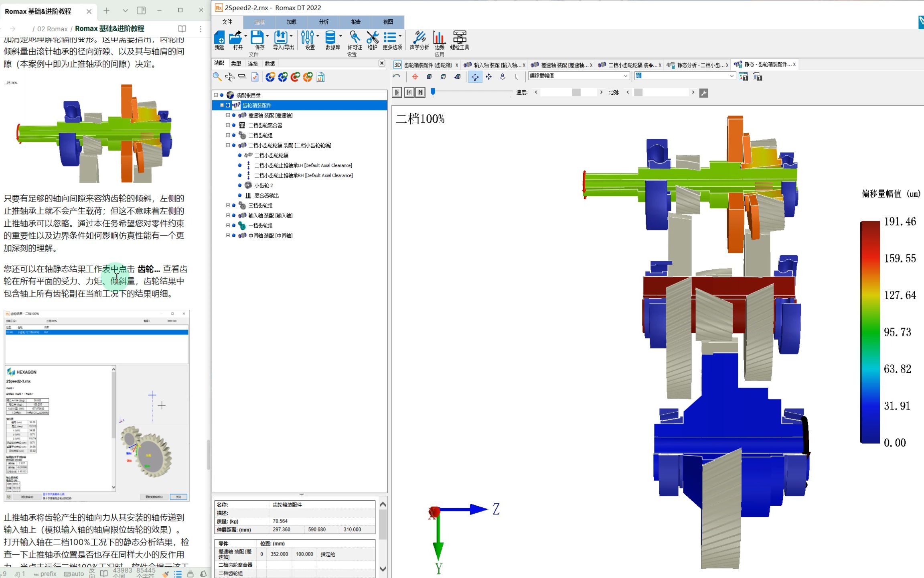924x578 pixels.
Task: Launch the 边频 sideband chart tool
Action: [x=439, y=37]
